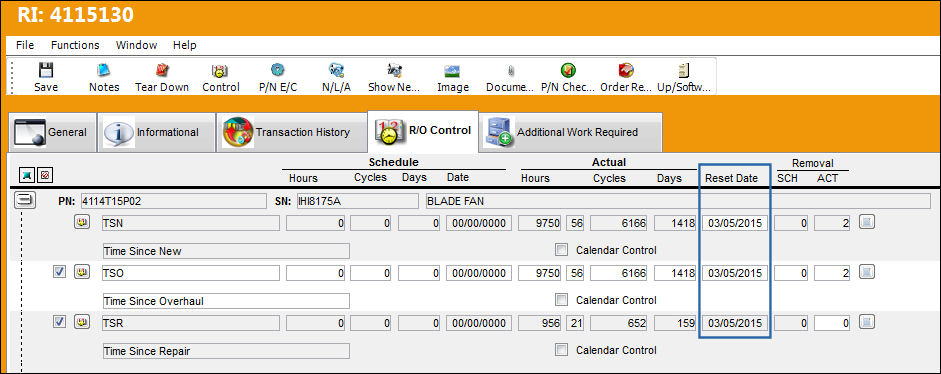Click TSO actual minutes field 56
Viewport: 941px width, 374px height.
tap(576, 273)
